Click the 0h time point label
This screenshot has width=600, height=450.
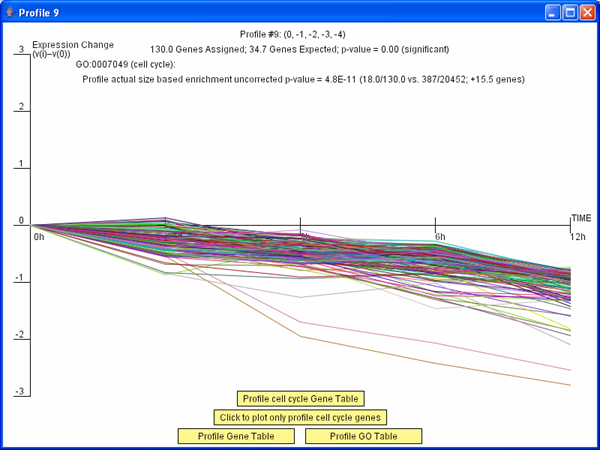[39, 238]
